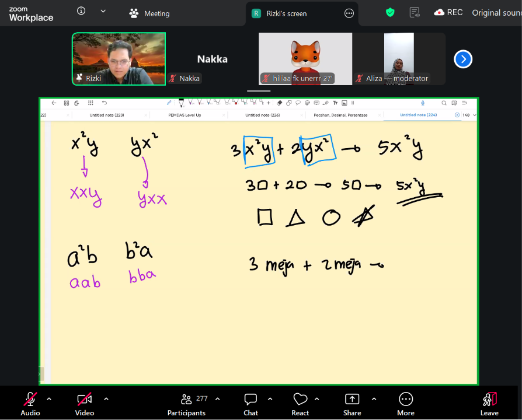Viewport: 522px width, 420px height.
Task: Add a new pen with plus icon
Action: click(x=269, y=103)
